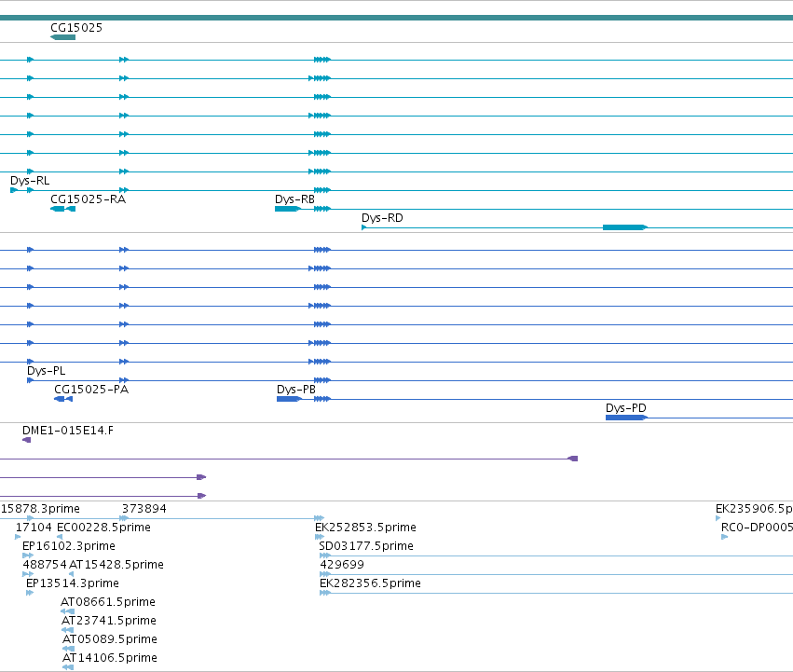Select the Dys-RB first exon block
The image size is (793, 672).
[x=287, y=209]
